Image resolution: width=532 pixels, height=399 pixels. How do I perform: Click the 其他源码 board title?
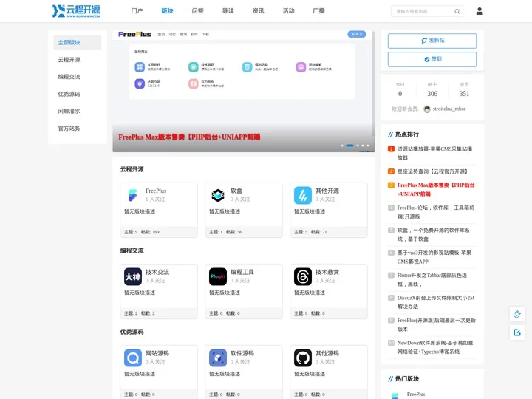(327, 353)
